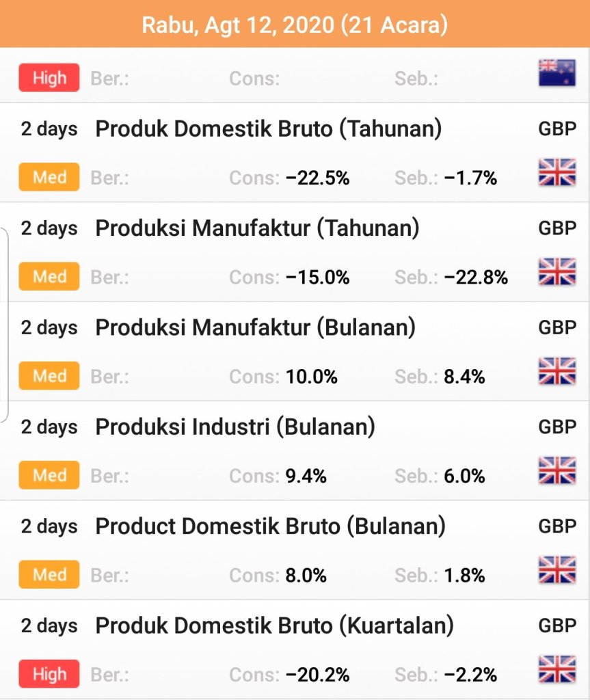Viewport: 590px width, 700px height.
Task: Open the Product Domestik Bruto (Bulanan) event
Action: 270,526
